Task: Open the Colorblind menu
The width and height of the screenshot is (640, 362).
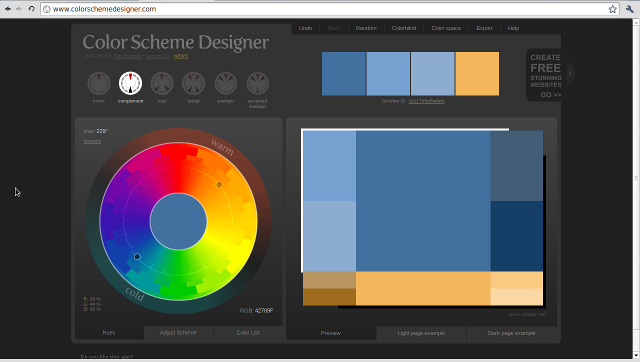Action: coord(404,28)
